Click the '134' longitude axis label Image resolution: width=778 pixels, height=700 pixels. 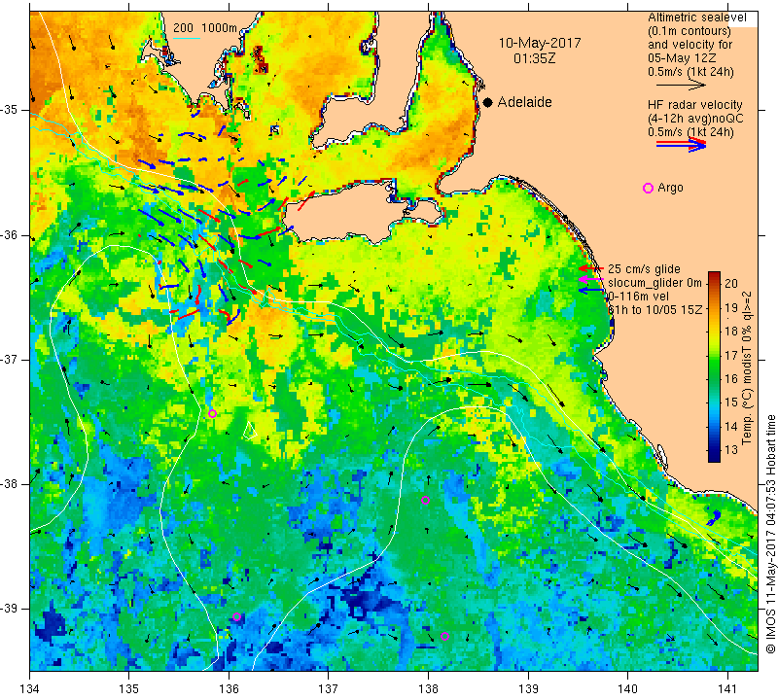click(30, 689)
